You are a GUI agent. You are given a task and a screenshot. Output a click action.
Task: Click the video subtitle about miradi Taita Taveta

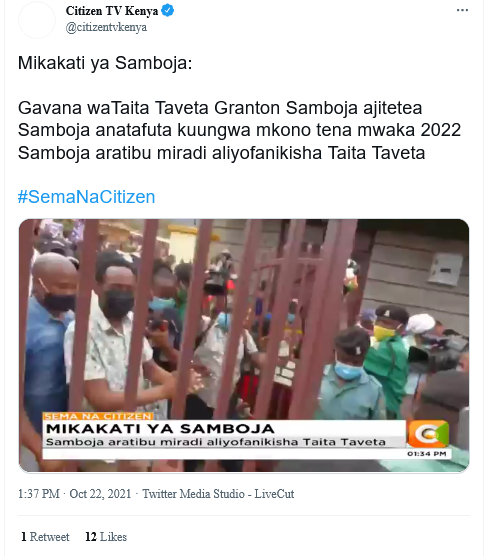[x=216, y=442]
